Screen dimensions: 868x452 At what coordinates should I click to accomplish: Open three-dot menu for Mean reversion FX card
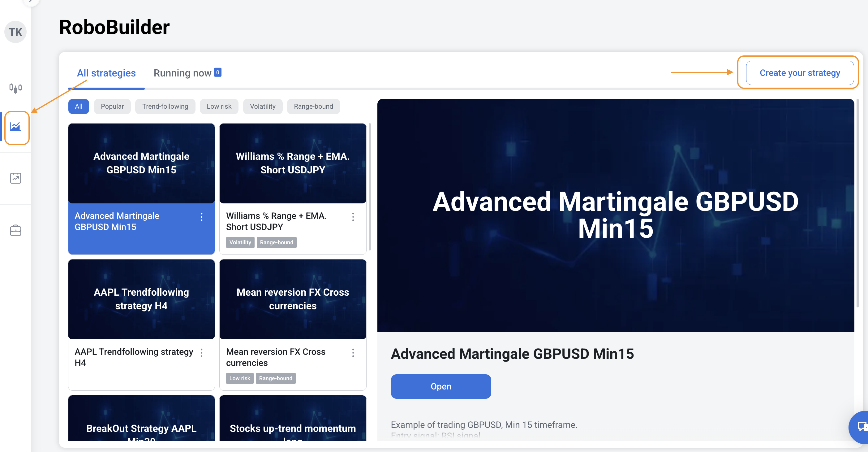[353, 353]
